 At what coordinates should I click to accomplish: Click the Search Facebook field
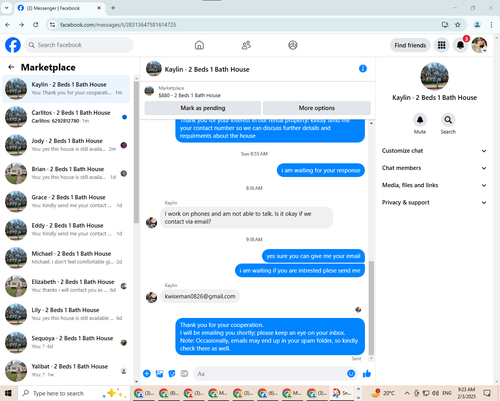pyautogui.click(x=79, y=45)
